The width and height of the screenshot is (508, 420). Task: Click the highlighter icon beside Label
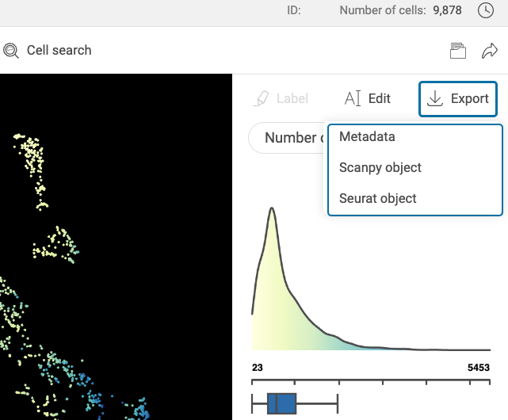(260, 99)
